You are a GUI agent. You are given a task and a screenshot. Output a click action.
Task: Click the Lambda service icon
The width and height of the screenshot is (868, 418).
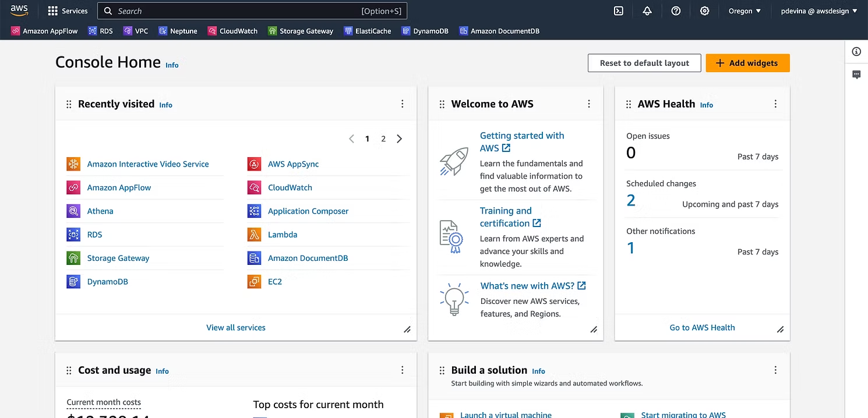tap(254, 235)
